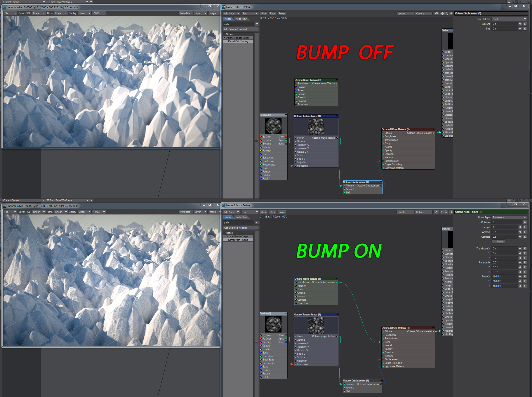
Task: Open File menu in lower render window
Action: point(10,212)
